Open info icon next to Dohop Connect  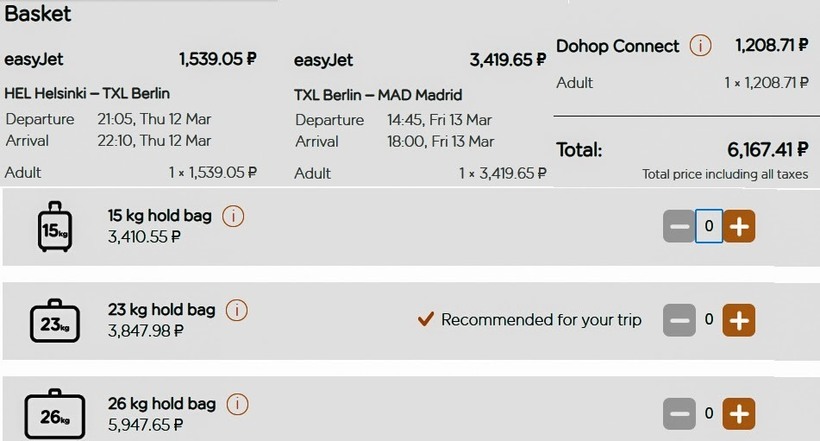[702, 46]
